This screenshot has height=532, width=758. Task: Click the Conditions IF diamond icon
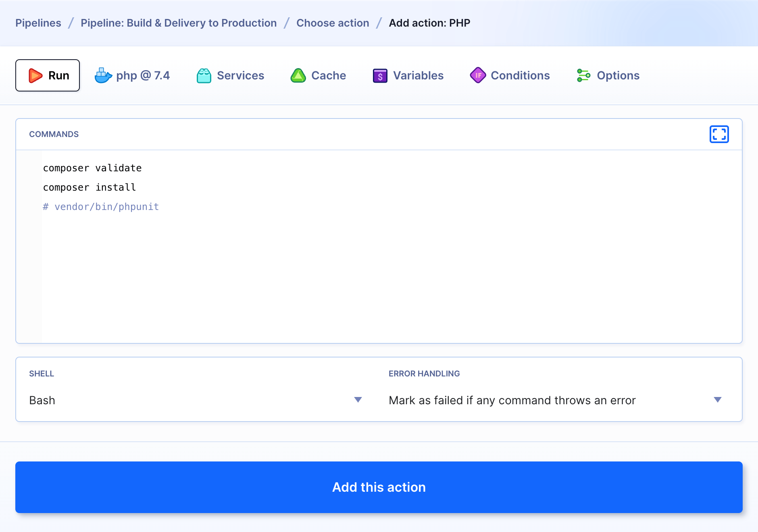tap(478, 75)
